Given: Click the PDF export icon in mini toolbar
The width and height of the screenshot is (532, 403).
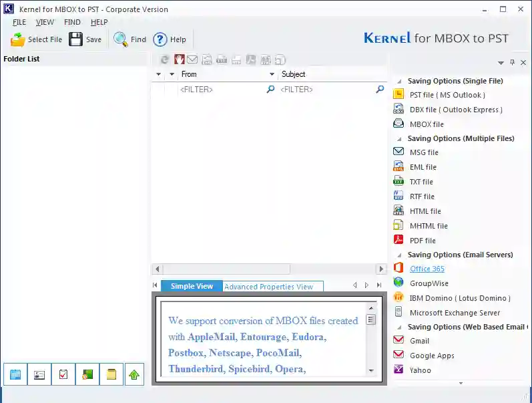Looking at the screenshot, I should tap(251, 59).
